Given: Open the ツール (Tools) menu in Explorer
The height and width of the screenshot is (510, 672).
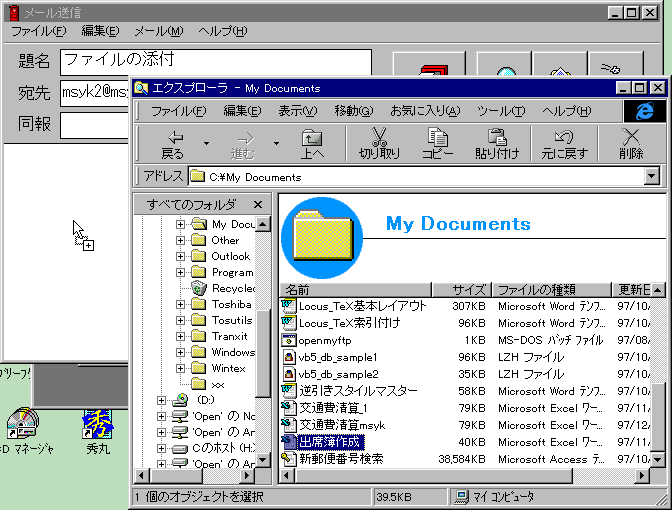Looking at the screenshot, I should 501,111.
